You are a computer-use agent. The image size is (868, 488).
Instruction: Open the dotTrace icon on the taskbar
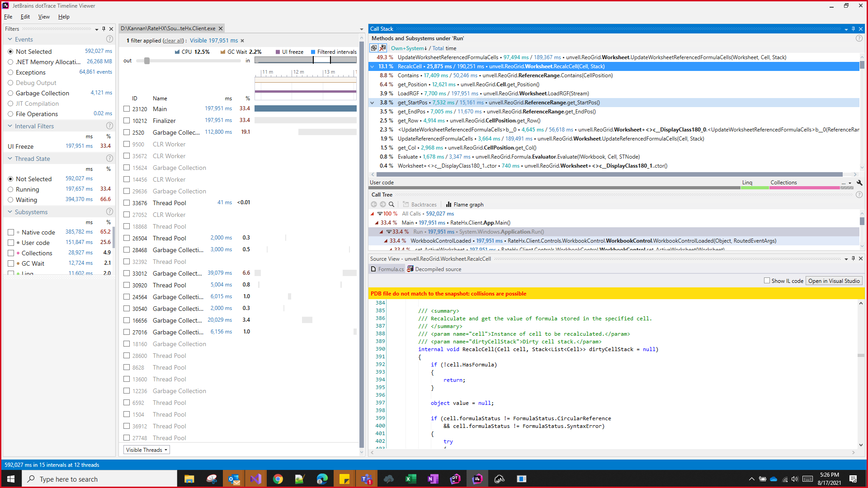(x=455, y=479)
